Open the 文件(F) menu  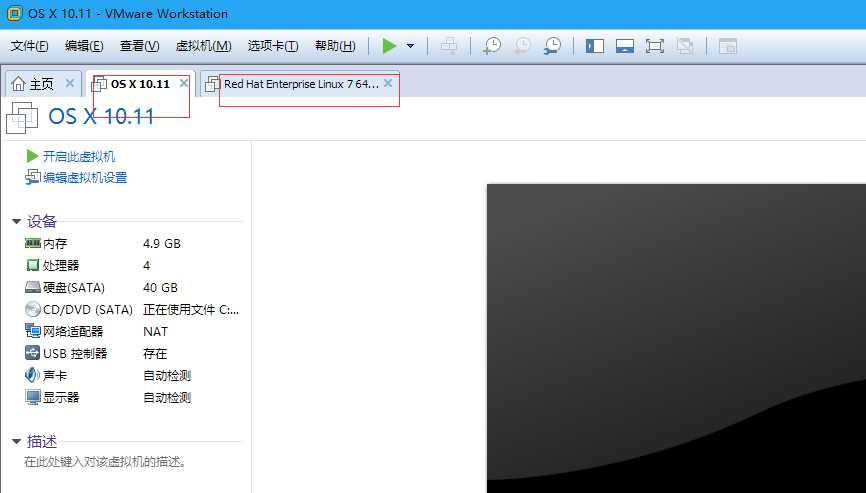pos(29,46)
